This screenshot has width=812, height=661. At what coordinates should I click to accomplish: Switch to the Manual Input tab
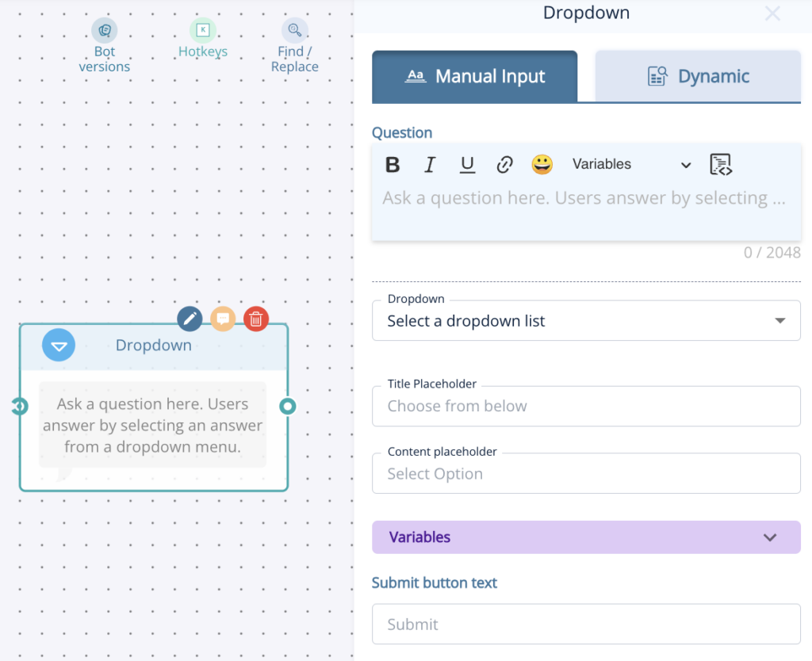pyautogui.click(x=474, y=76)
